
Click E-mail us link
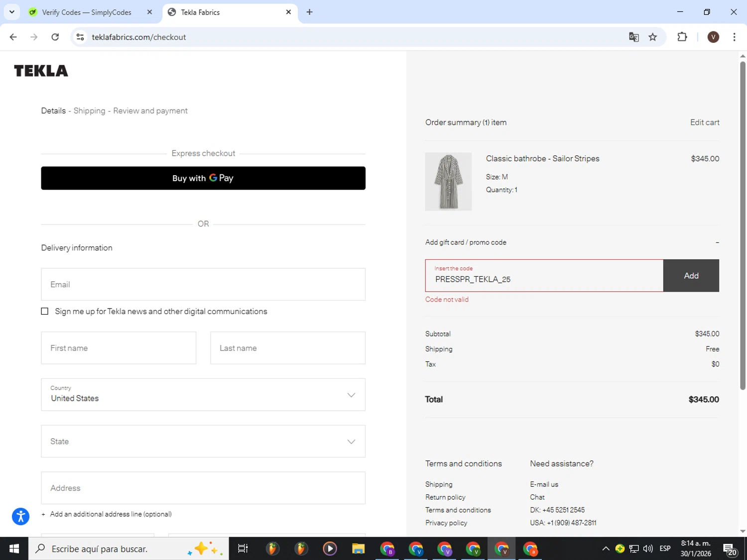coord(544,484)
